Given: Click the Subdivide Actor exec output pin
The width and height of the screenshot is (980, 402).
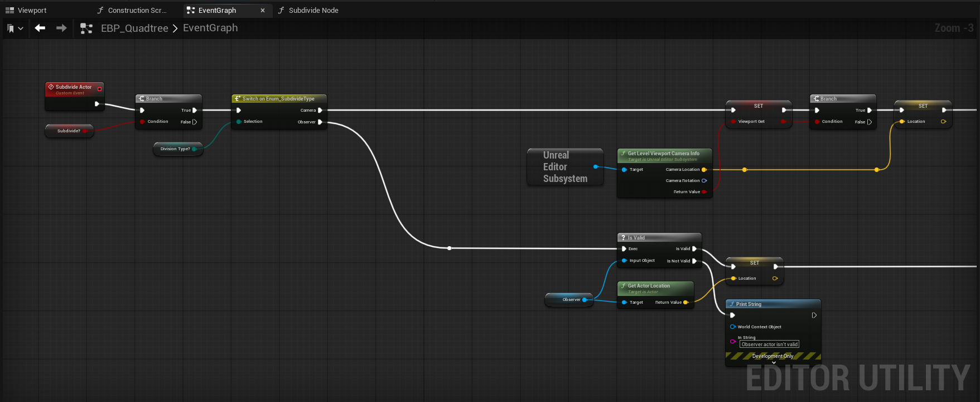Looking at the screenshot, I should tap(97, 104).
